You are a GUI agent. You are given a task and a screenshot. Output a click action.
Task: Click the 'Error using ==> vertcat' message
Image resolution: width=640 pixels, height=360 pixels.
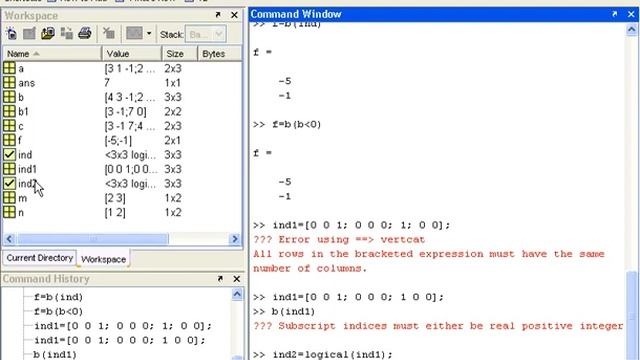[x=339, y=240]
